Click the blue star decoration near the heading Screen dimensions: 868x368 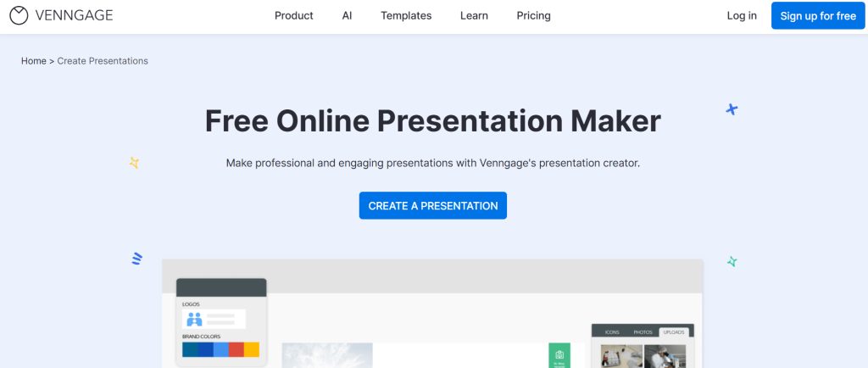coord(732,109)
